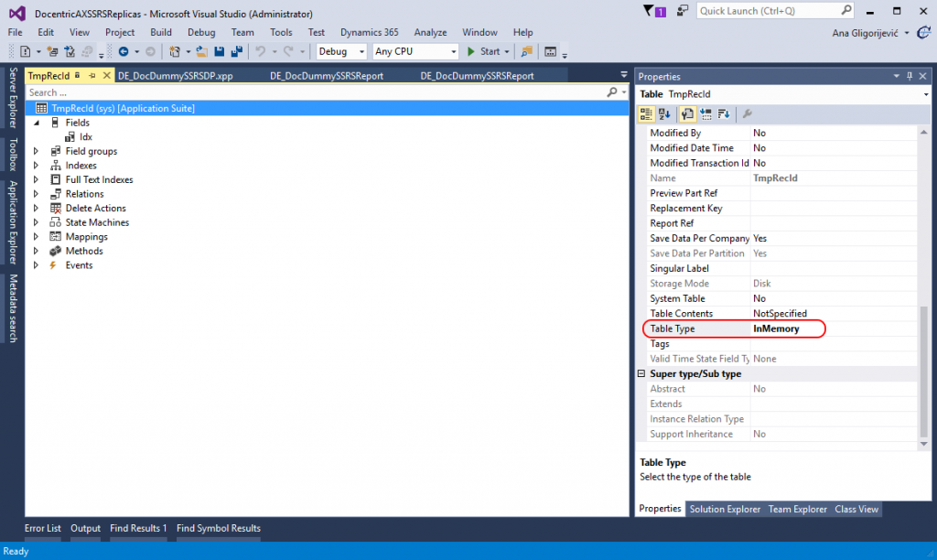The image size is (937, 560).
Task: Click the Find Results 1 label
Action: click(137, 528)
